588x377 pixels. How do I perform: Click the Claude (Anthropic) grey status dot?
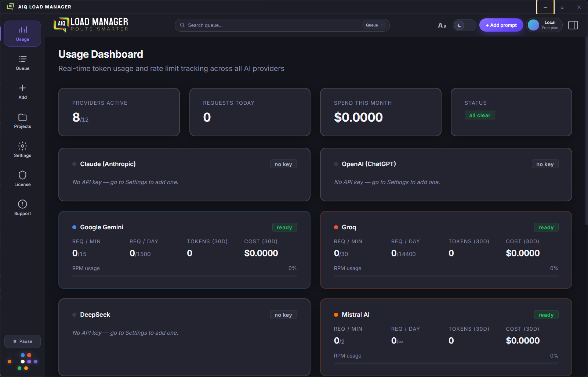pyautogui.click(x=74, y=164)
